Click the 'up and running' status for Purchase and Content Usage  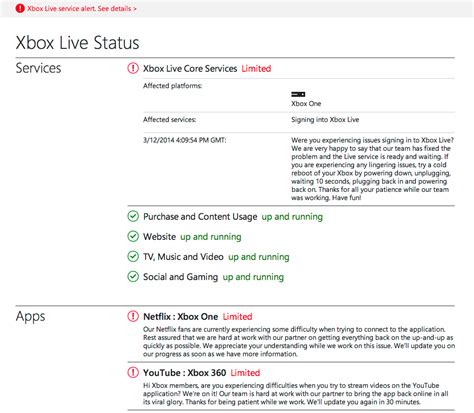click(292, 217)
